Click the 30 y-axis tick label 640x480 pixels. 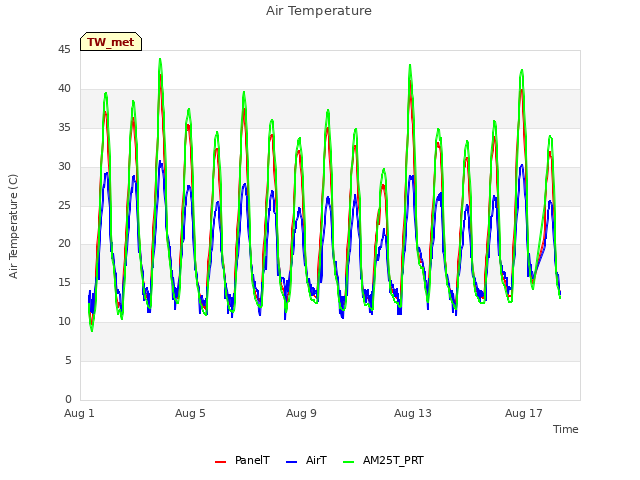[x=64, y=166]
